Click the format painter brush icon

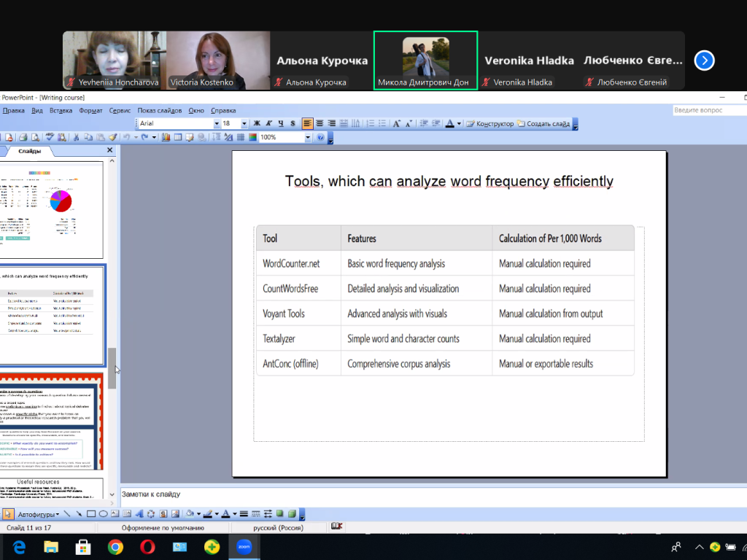point(113,138)
